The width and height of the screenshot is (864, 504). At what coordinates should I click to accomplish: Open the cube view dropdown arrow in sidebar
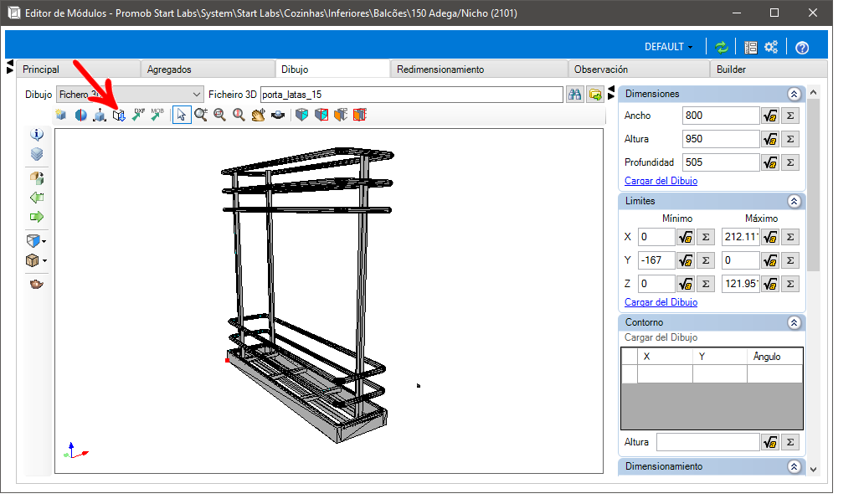click(x=44, y=241)
